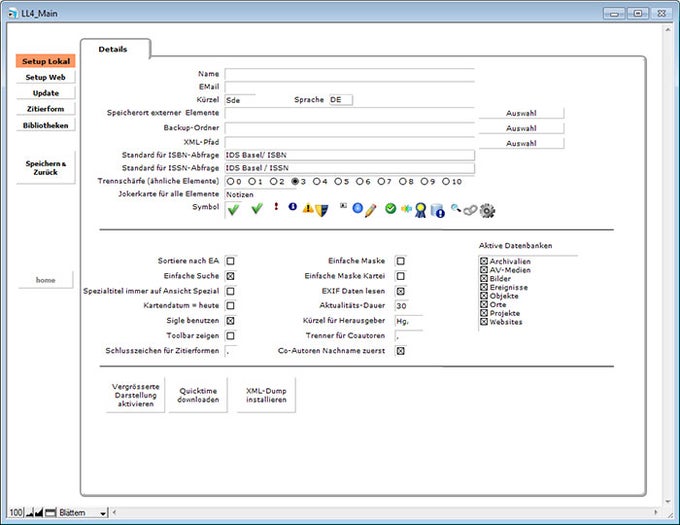Enable the Kartendatum = heute checkbox

[230, 306]
